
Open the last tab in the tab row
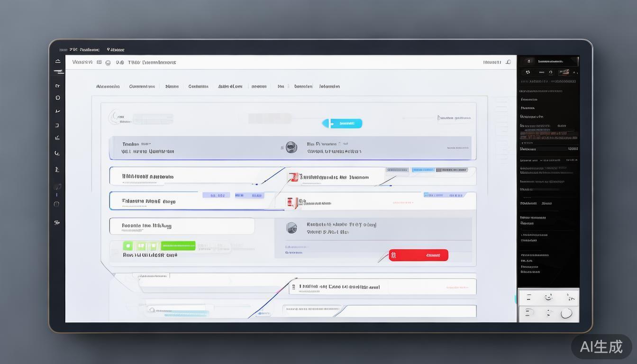(329, 87)
